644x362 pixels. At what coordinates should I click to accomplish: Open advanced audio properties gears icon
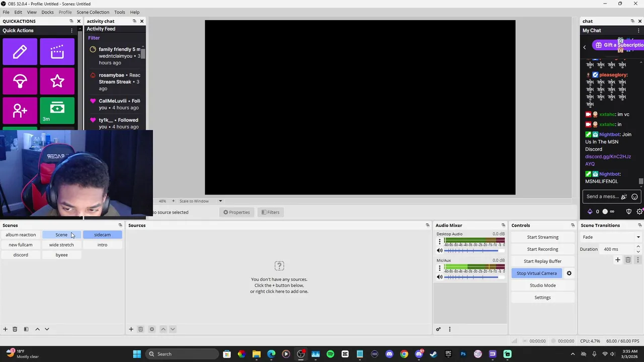pyautogui.click(x=439, y=329)
